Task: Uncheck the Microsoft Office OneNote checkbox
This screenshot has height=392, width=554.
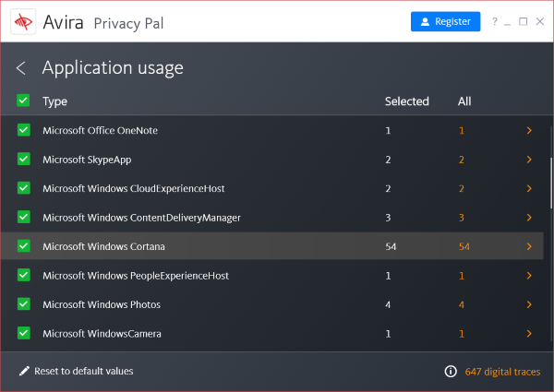Action: click(x=24, y=130)
